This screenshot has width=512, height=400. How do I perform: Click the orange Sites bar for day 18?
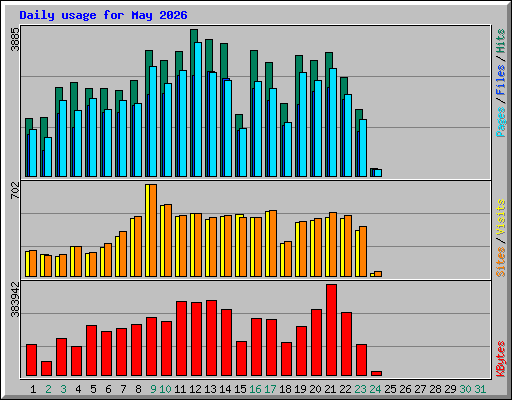[288, 259]
